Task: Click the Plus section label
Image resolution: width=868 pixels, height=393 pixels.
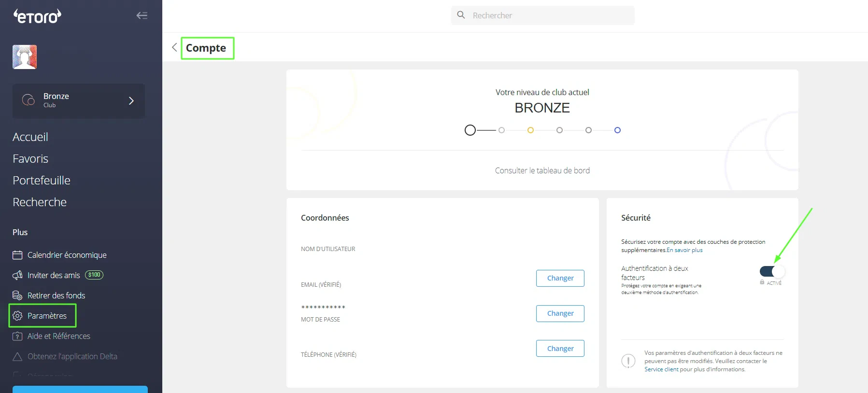Action: 20,232
